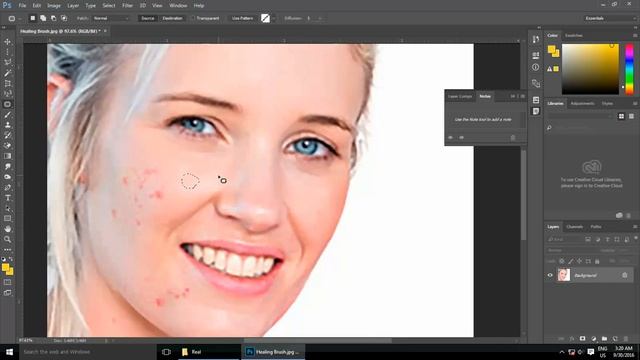Viewport: 640px width, 360px height.
Task: Click the Create new adjustment layer icon
Action: [x=593, y=339]
